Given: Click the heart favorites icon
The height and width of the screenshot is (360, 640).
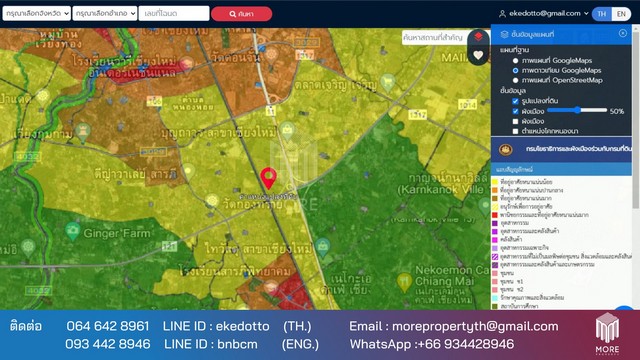Looking at the screenshot, I should 478,55.
